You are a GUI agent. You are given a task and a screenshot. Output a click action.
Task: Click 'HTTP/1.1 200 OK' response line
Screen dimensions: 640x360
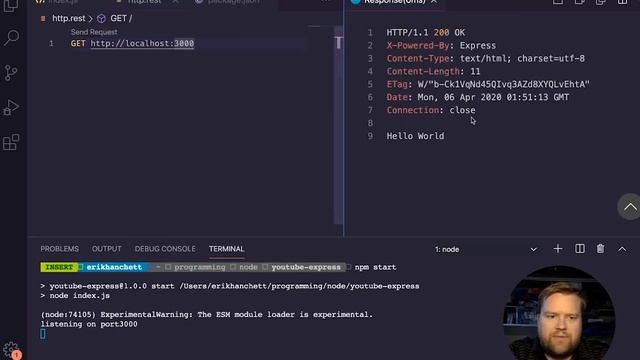[x=426, y=33]
